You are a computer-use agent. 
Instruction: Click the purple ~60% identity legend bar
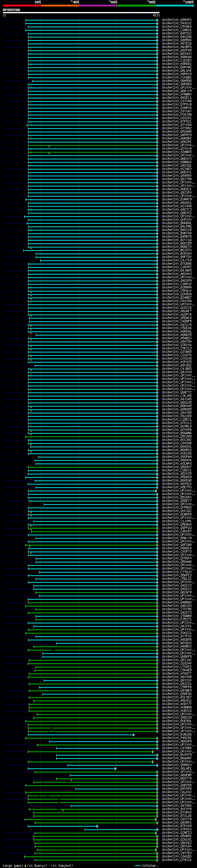coord(98,6)
